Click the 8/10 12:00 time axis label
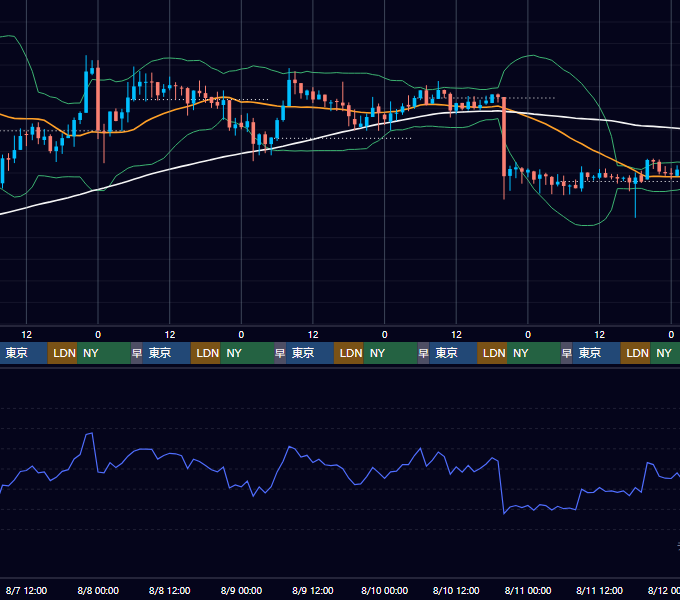The width and height of the screenshot is (680, 600). point(456,590)
